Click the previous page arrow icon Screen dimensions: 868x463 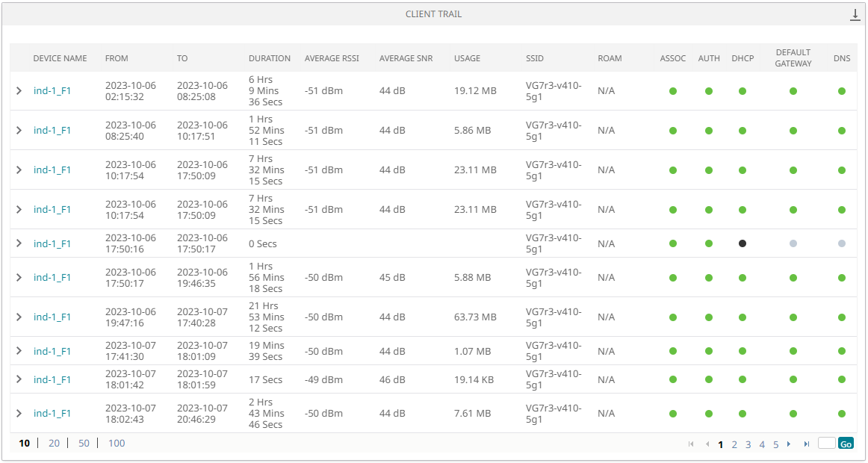tap(707, 444)
